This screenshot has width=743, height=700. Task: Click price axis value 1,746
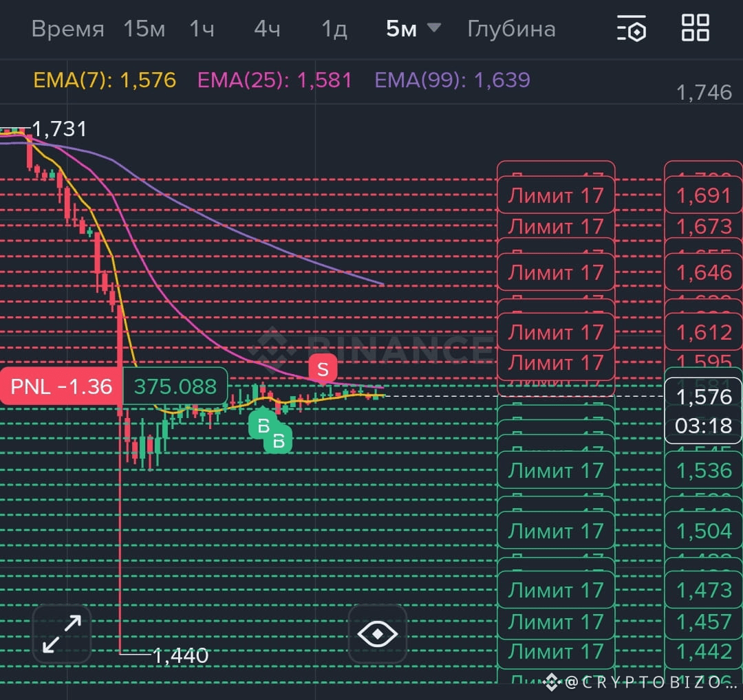704,92
